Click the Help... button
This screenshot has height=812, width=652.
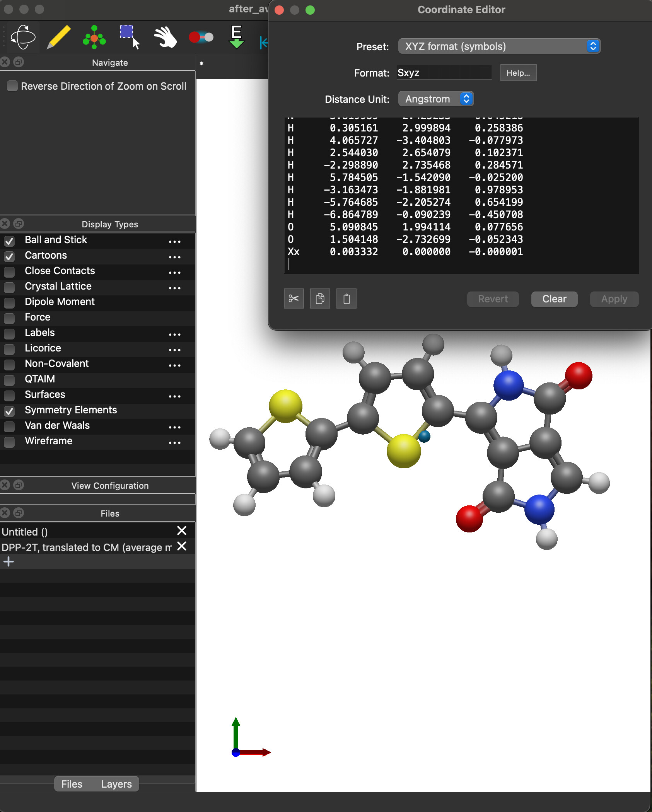pos(518,73)
